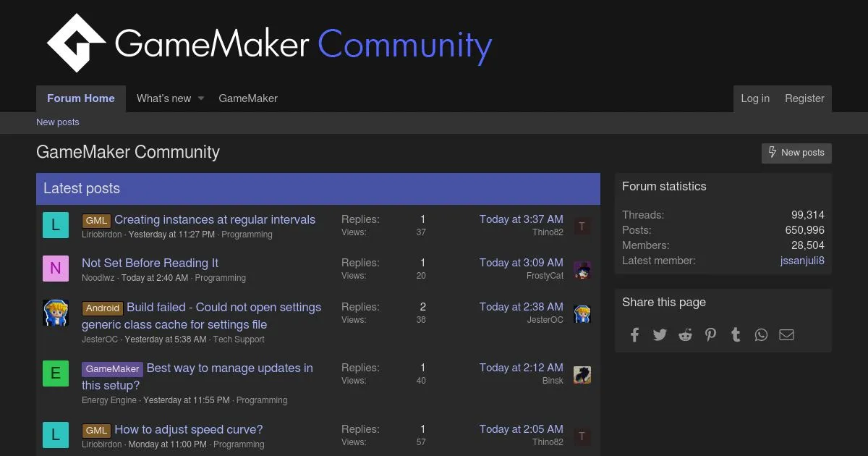Click the Register button

(x=804, y=98)
